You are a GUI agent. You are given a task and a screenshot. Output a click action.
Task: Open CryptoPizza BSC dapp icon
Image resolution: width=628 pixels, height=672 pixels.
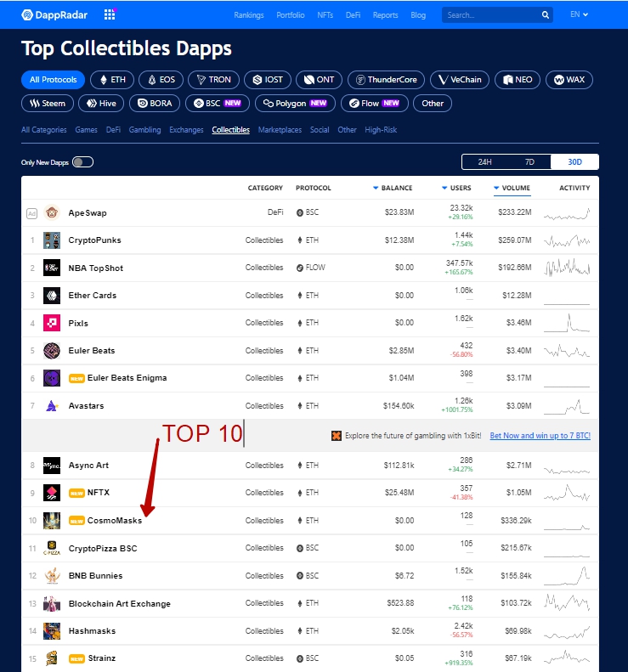[52, 548]
